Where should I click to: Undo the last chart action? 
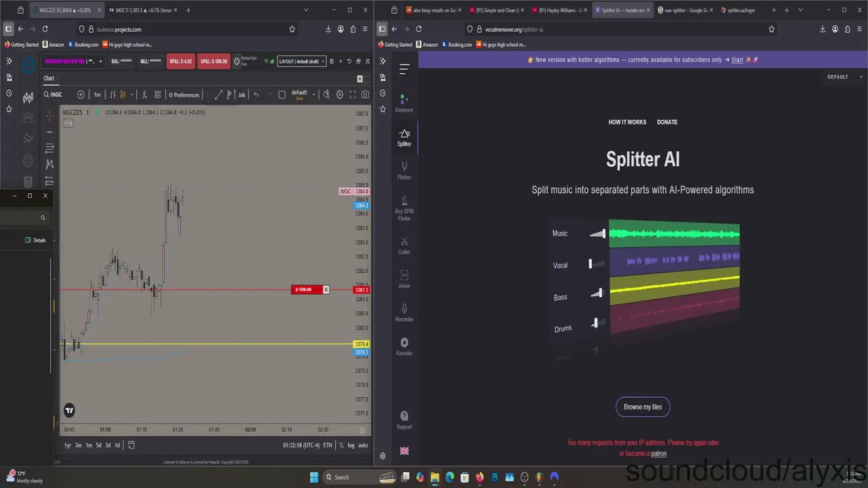coord(256,95)
